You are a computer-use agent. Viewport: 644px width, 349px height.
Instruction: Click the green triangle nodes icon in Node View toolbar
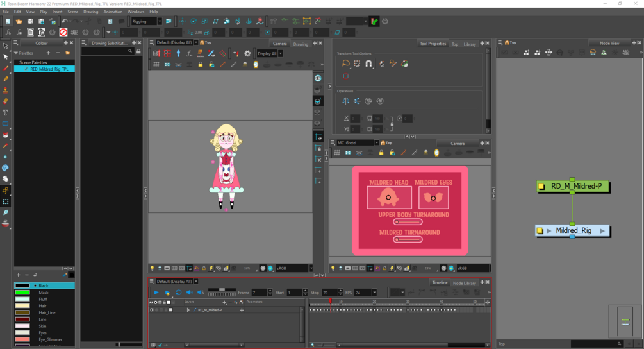[x=604, y=53]
